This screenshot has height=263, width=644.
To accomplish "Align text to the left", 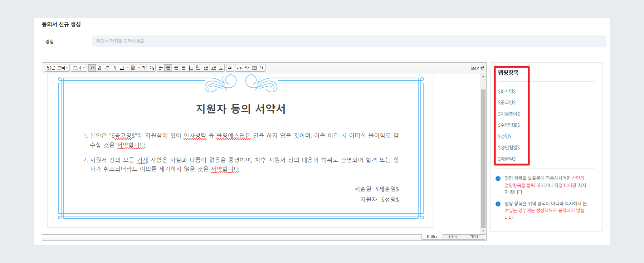I will coord(161,68).
